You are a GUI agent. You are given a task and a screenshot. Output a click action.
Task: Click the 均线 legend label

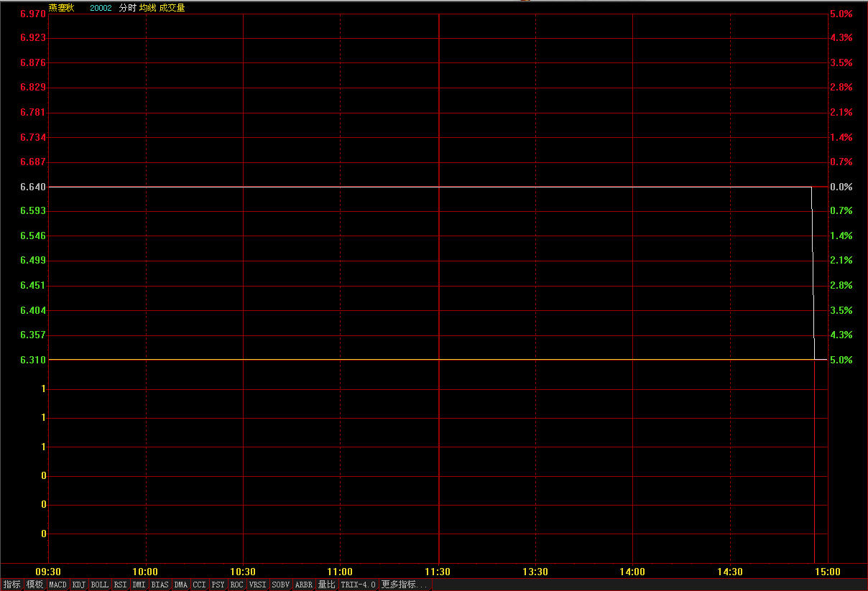148,8
